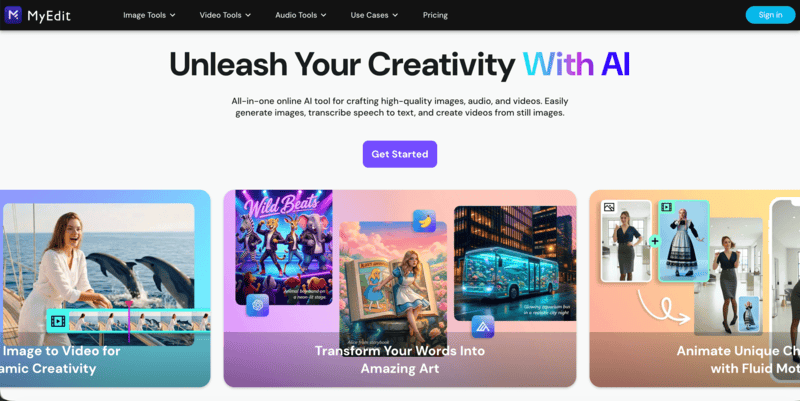Image resolution: width=800 pixels, height=401 pixels.
Task: Click the film strip icon on dolphin timeline
Action: (x=58, y=321)
